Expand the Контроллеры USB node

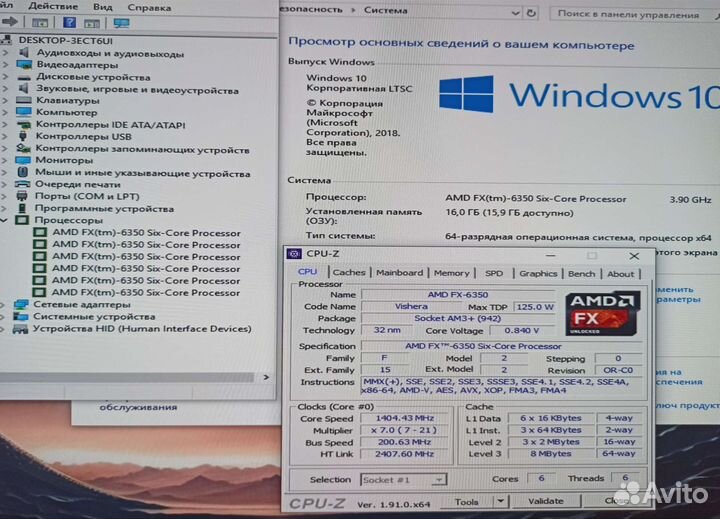[5, 136]
